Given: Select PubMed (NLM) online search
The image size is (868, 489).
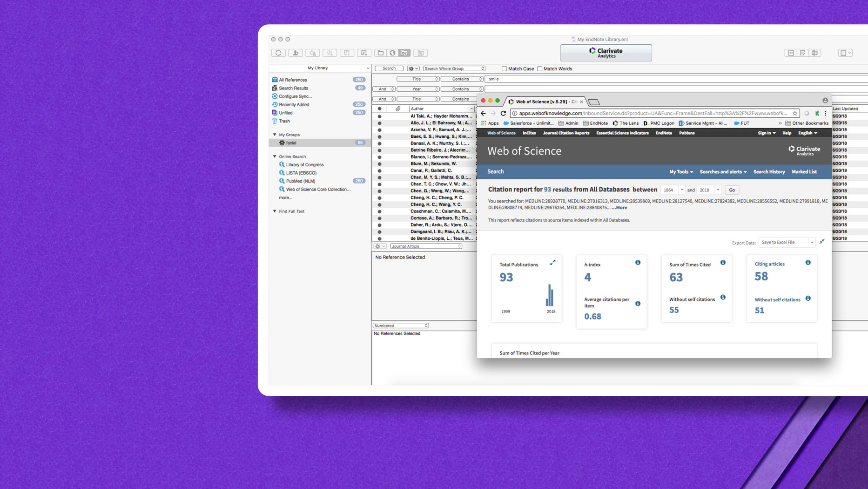Looking at the screenshot, I should [300, 181].
